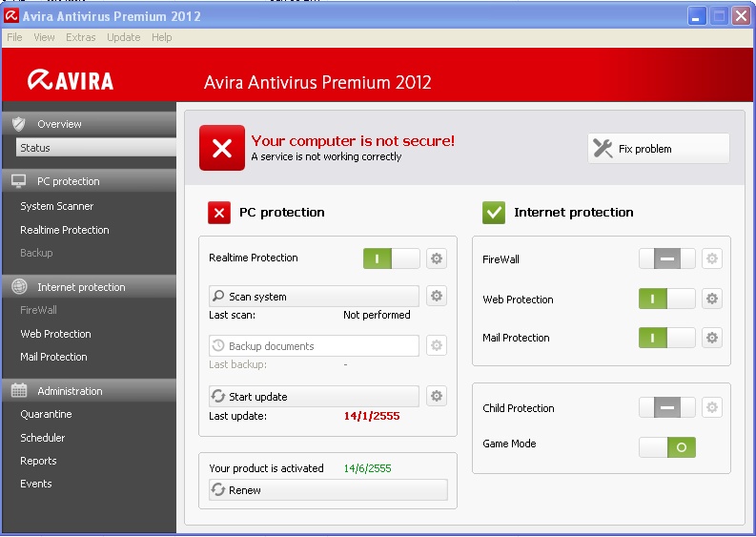Open Child Protection settings gear
756x537 pixels.
click(711, 407)
